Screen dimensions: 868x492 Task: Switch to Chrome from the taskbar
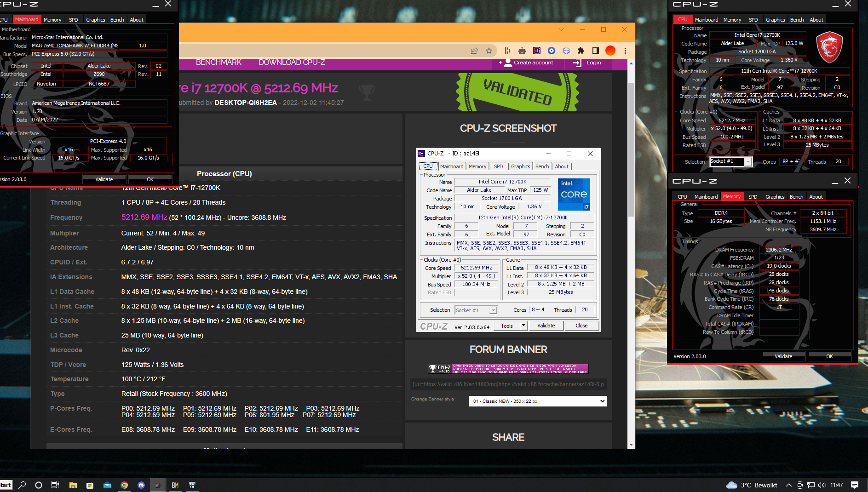[124, 485]
